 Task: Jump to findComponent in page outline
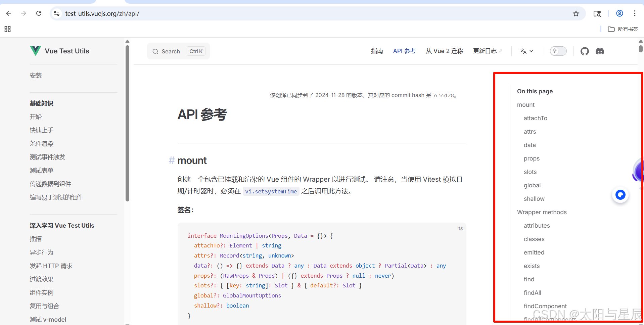[545, 306]
